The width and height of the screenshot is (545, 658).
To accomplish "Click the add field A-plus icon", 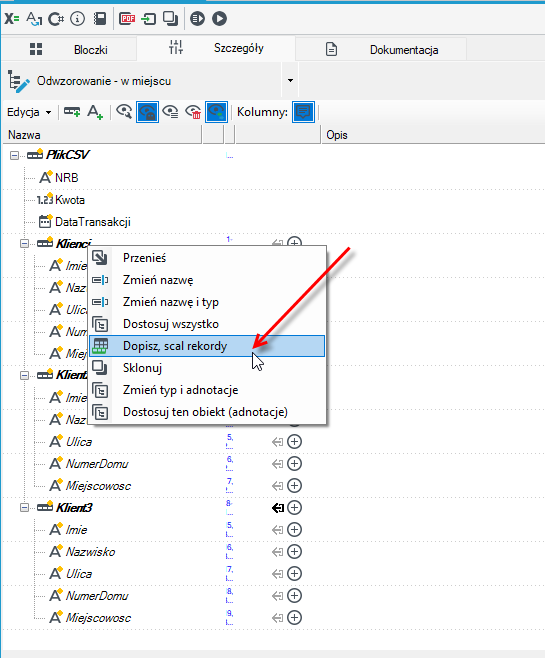I will point(95,112).
